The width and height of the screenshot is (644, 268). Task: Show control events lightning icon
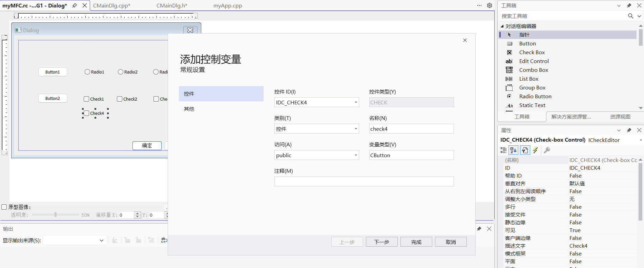point(536,150)
